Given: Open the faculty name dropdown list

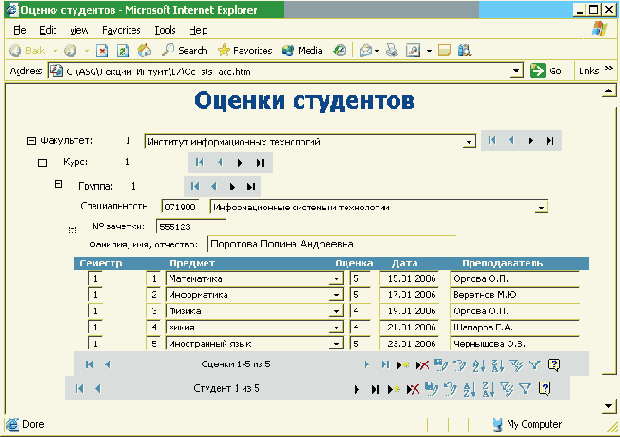Looking at the screenshot, I should [x=469, y=142].
